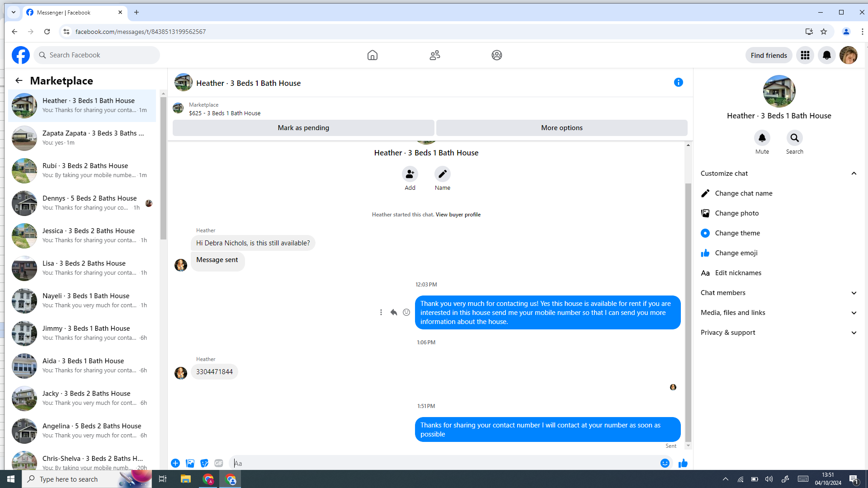The width and height of the screenshot is (868, 488).
Task: Select Change photo option
Action: pyautogui.click(x=778, y=213)
